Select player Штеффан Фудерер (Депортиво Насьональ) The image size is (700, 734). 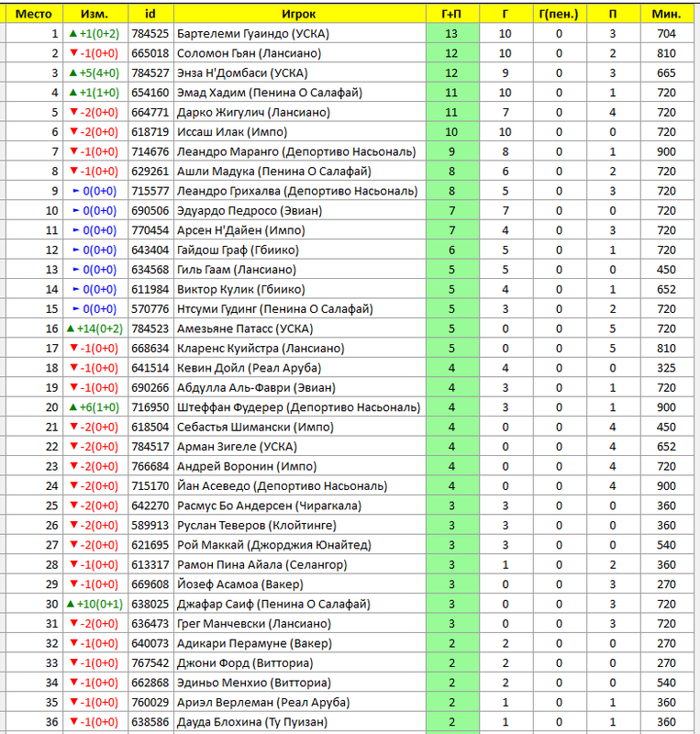click(x=299, y=407)
